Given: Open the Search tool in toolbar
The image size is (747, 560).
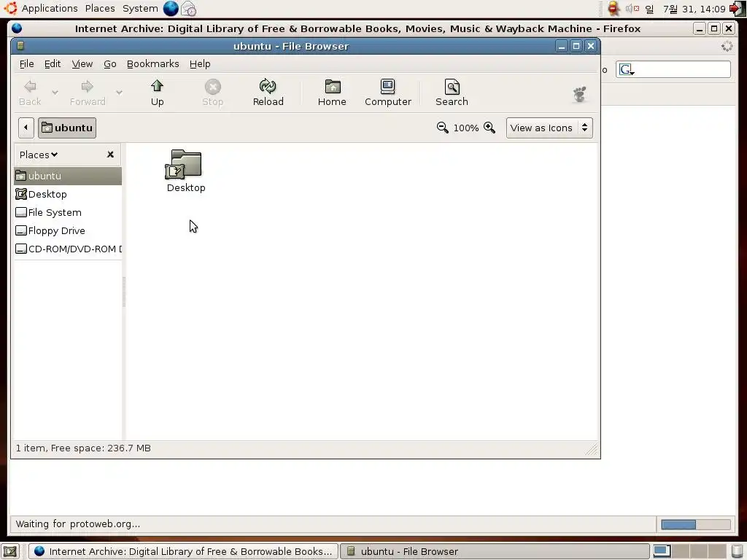Looking at the screenshot, I should click(452, 93).
